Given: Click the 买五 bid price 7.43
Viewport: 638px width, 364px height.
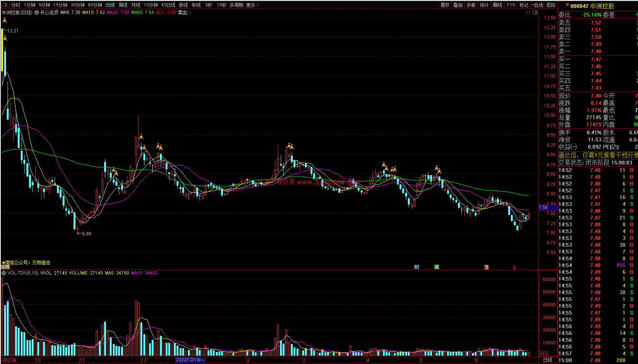Looking at the screenshot, I should [x=596, y=88].
